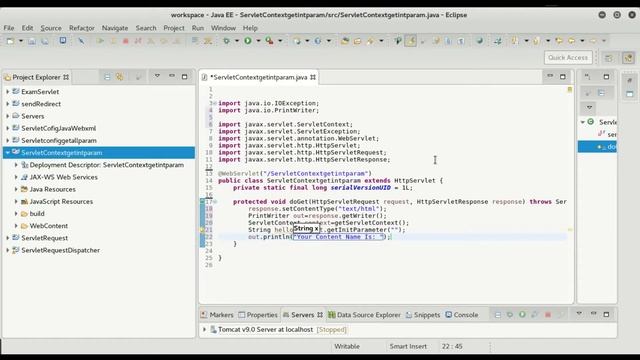The image size is (640, 360).
Task: Open the Window menu
Action: click(223, 28)
